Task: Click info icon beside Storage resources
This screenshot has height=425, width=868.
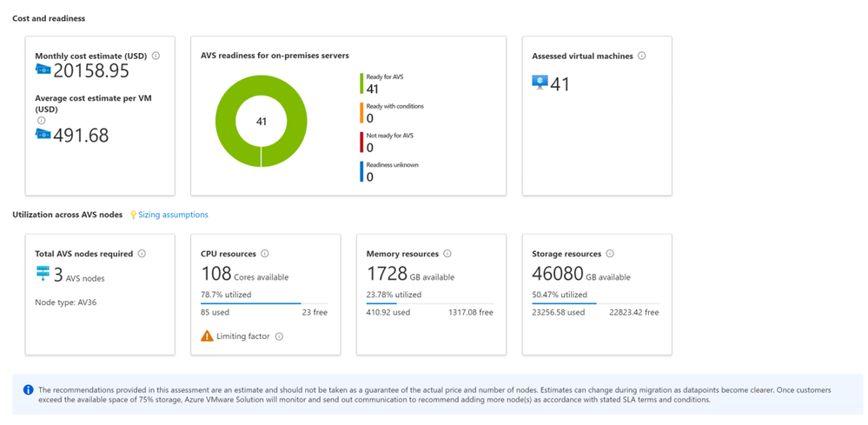Action: point(609,254)
